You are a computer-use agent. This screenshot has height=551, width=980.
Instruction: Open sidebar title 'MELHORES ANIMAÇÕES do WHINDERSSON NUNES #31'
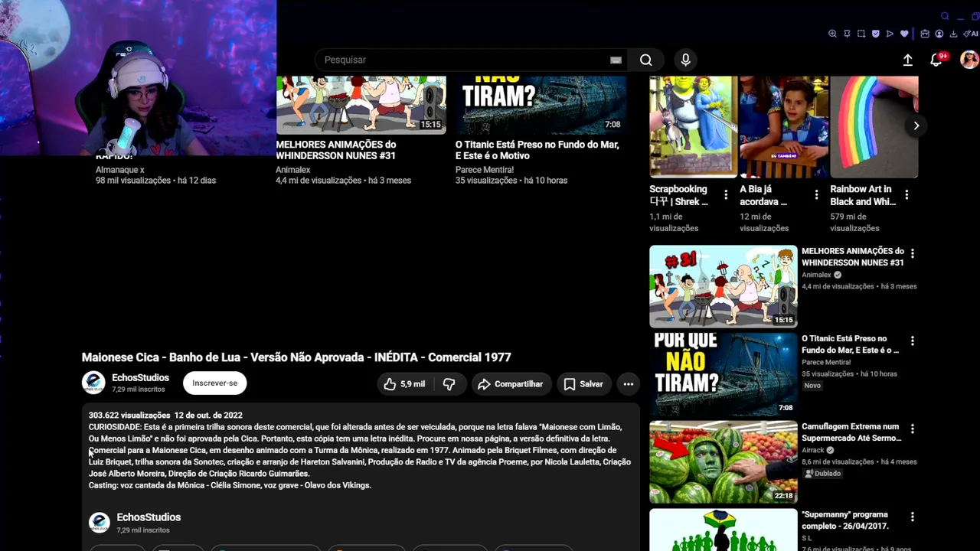[853, 257]
